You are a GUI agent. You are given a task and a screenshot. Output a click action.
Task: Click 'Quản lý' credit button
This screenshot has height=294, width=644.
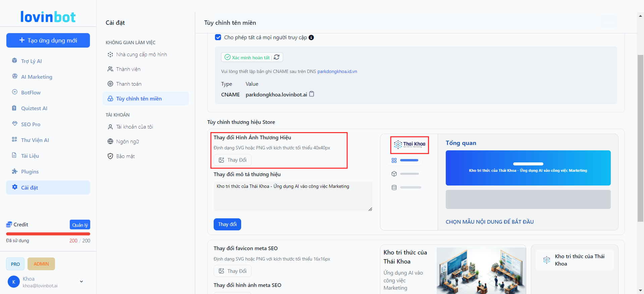pyautogui.click(x=80, y=225)
